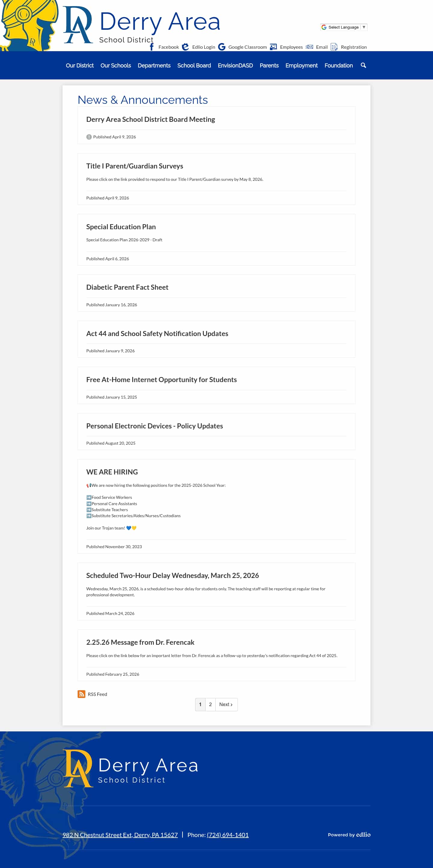Image resolution: width=433 pixels, height=868 pixels.
Task: Open the Departments menu
Action: point(154,65)
